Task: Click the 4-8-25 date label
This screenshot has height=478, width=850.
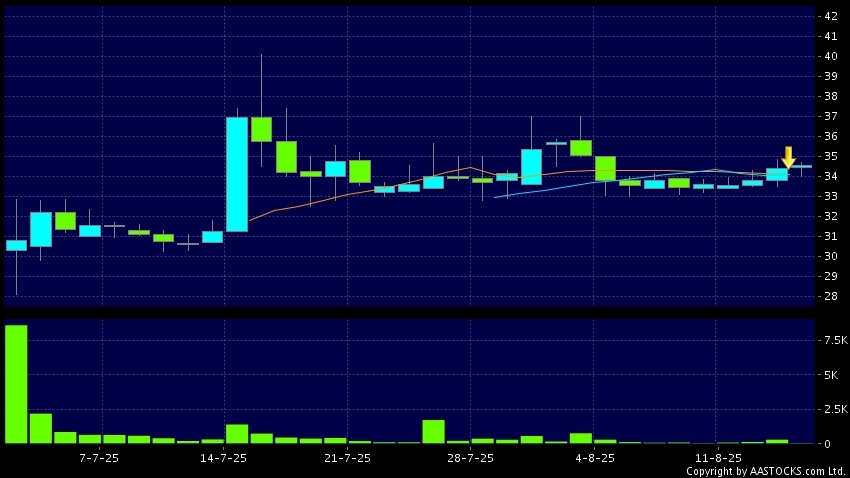Action: [595, 458]
